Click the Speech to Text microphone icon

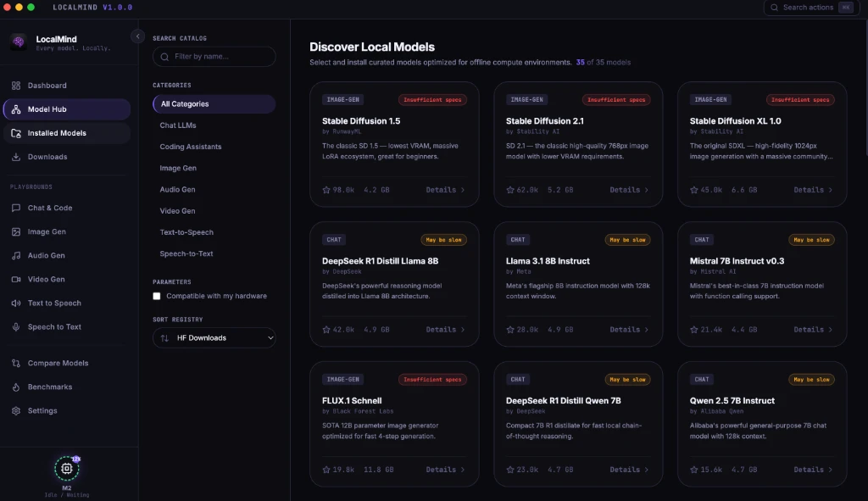click(x=16, y=326)
